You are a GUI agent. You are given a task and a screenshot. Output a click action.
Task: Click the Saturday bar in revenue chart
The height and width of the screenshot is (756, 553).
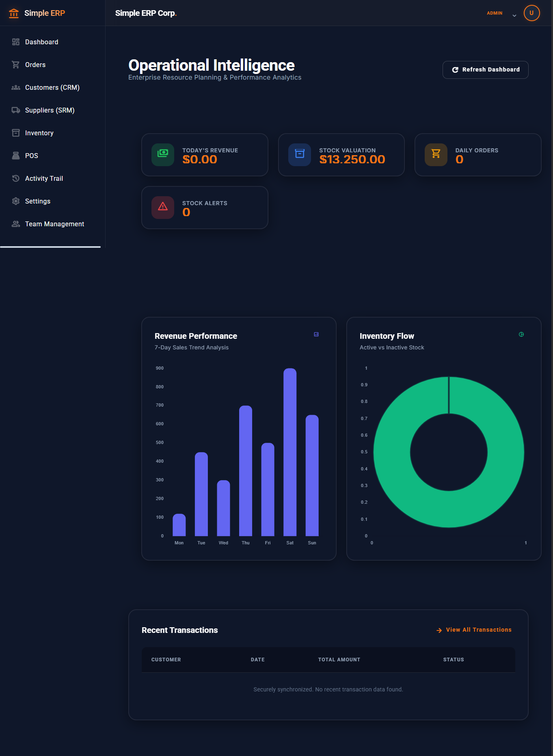coord(290,452)
